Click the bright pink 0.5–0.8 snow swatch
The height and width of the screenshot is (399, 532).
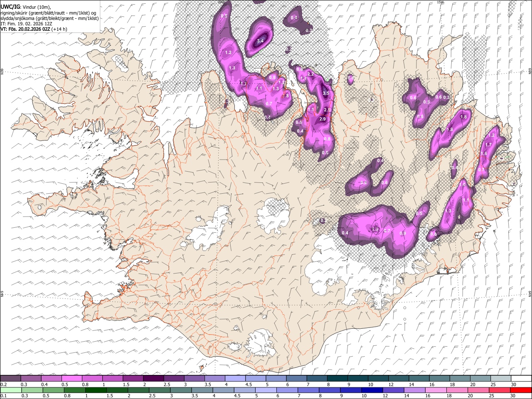pyautogui.click(x=72, y=378)
